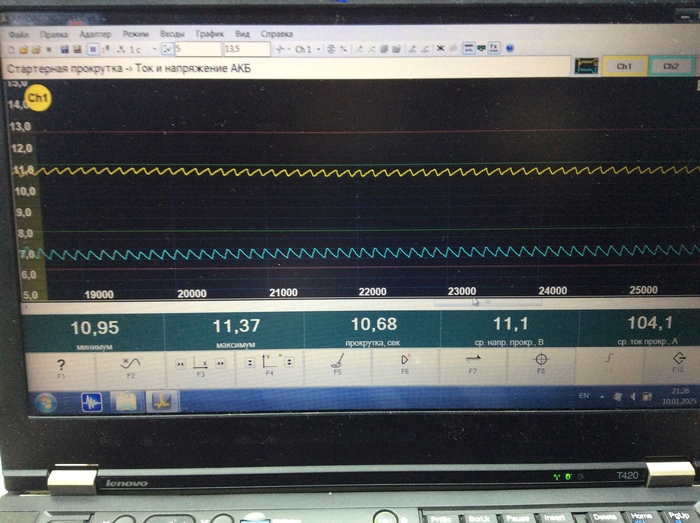Click the volume speaker tray icon

click(633, 396)
